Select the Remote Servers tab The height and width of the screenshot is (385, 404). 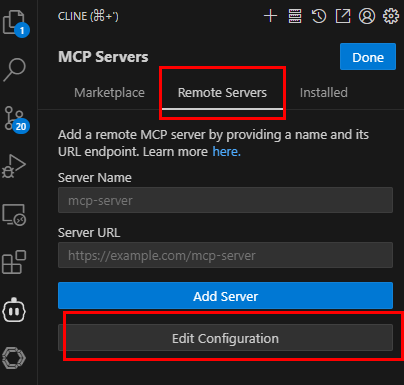tap(222, 93)
